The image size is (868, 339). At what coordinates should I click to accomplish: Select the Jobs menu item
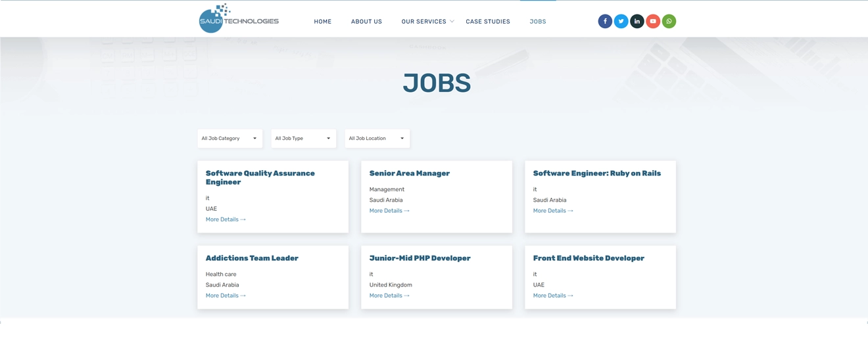[x=537, y=22]
